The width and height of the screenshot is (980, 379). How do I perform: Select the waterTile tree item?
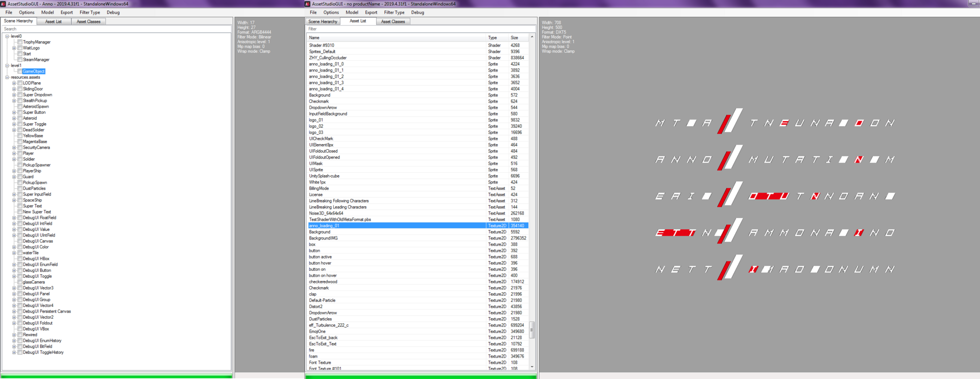(31, 253)
